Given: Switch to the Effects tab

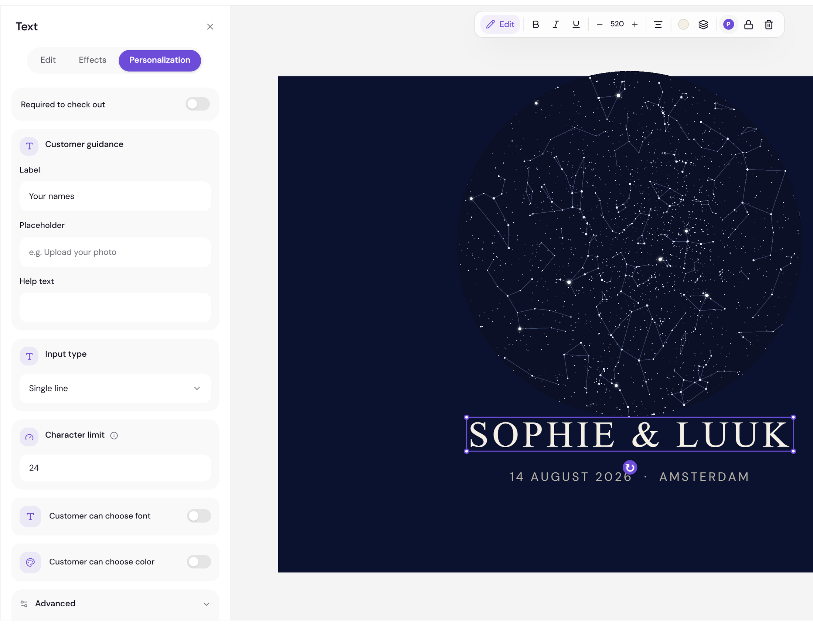Looking at the screenshot, I should pos(92,60).
